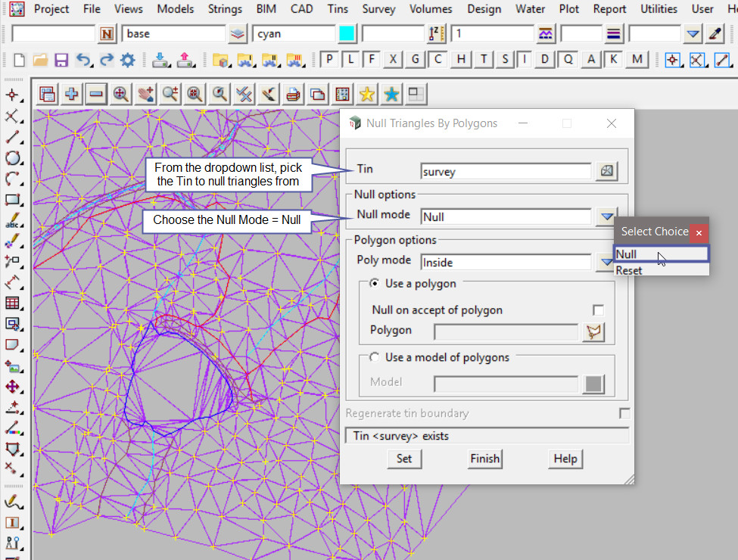
Task: Select the Use a polygon radio button
Action: [x=374, y=284]
